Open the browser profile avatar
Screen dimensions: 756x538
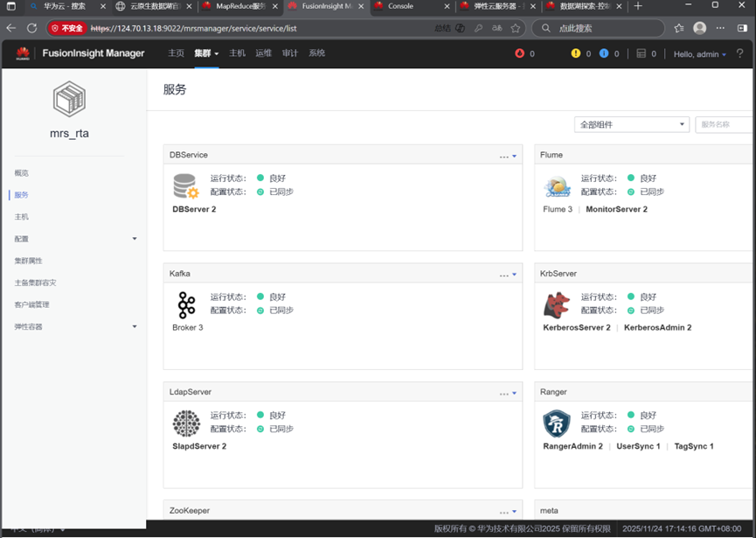click(699, 28)
